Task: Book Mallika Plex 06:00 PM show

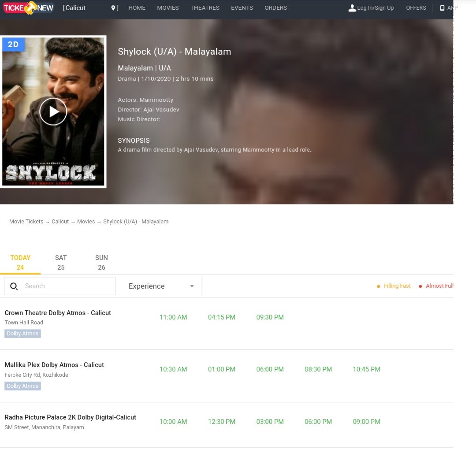Action: tap(270, 369)
